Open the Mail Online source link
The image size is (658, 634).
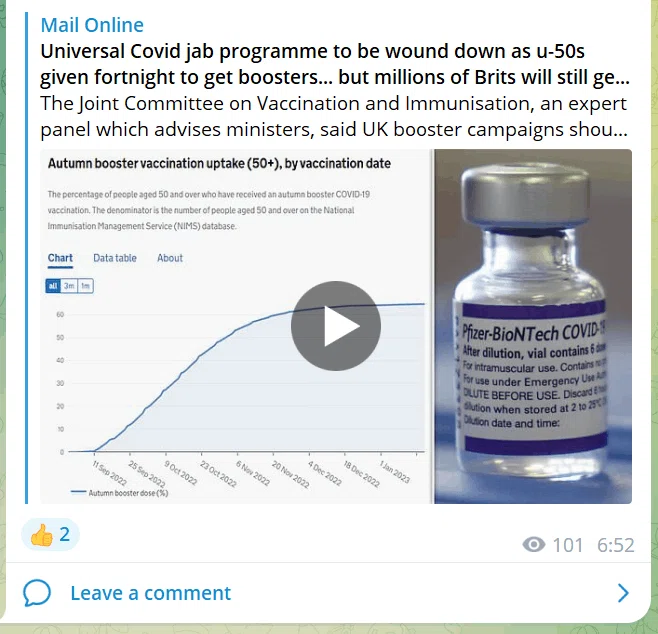[92, 25]
